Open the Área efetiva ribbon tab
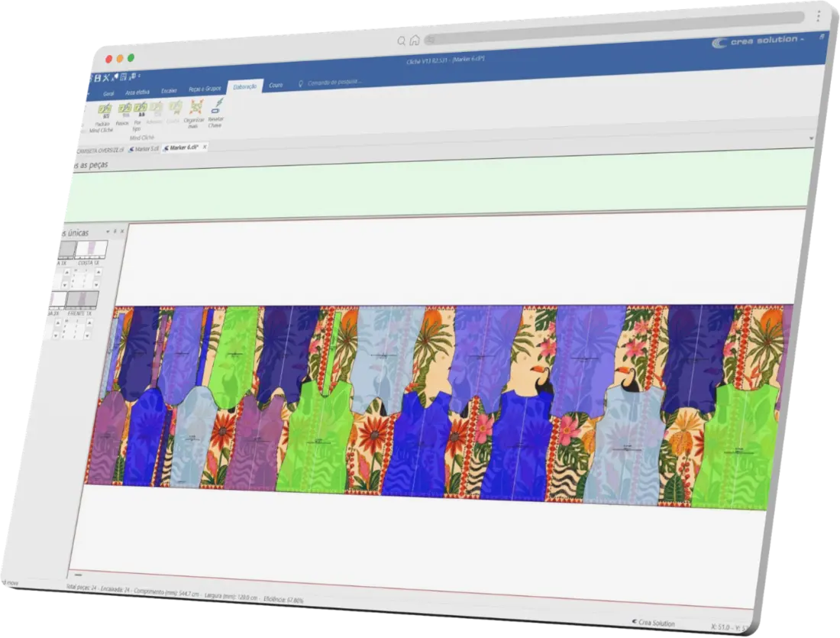The width and height of the screenshot is (840, 638). 137,92
